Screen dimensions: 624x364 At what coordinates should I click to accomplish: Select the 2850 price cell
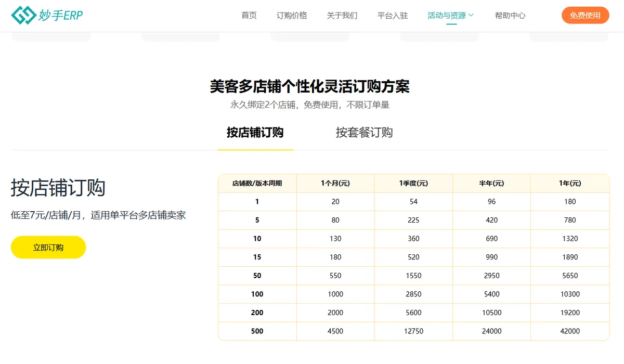[x=413, y=294]
